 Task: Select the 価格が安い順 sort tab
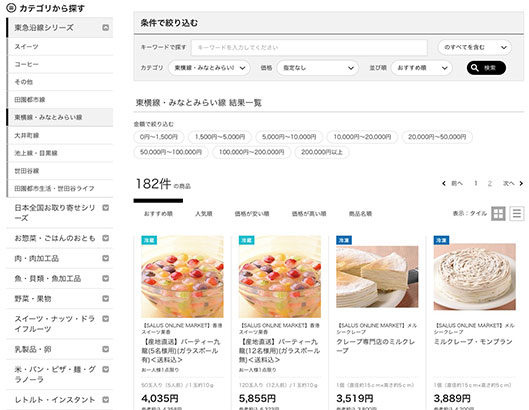(252, 214)
